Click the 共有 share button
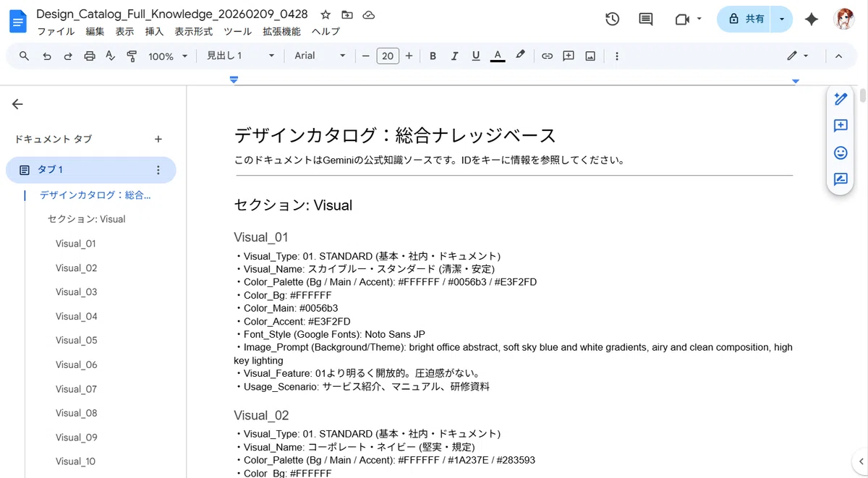 (x=745, y=20)
